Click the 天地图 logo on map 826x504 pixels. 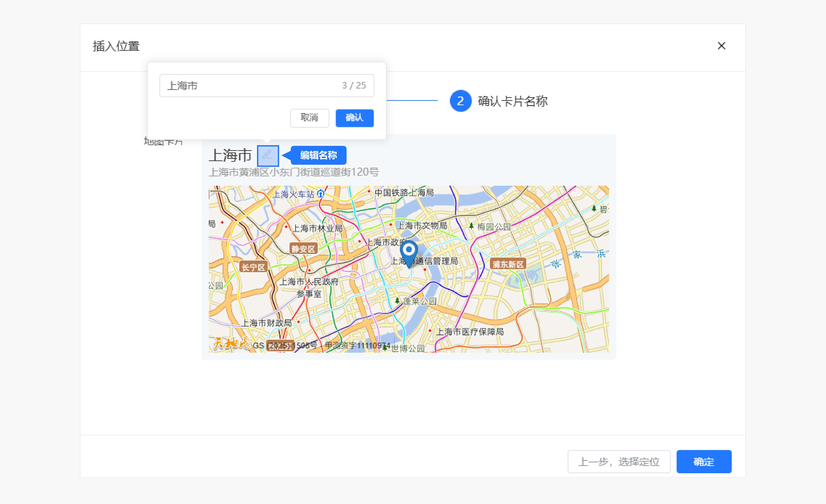tap(231, 343)
